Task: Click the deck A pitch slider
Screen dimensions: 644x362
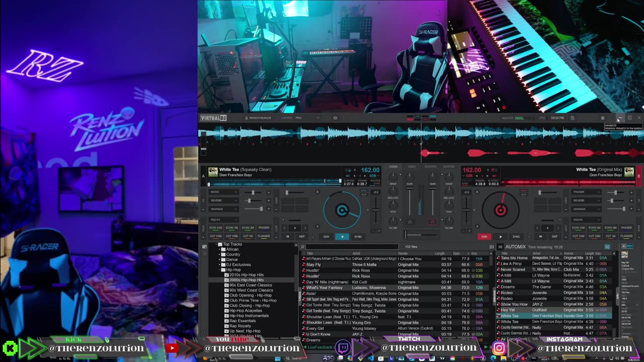Action: pos(376,210)
